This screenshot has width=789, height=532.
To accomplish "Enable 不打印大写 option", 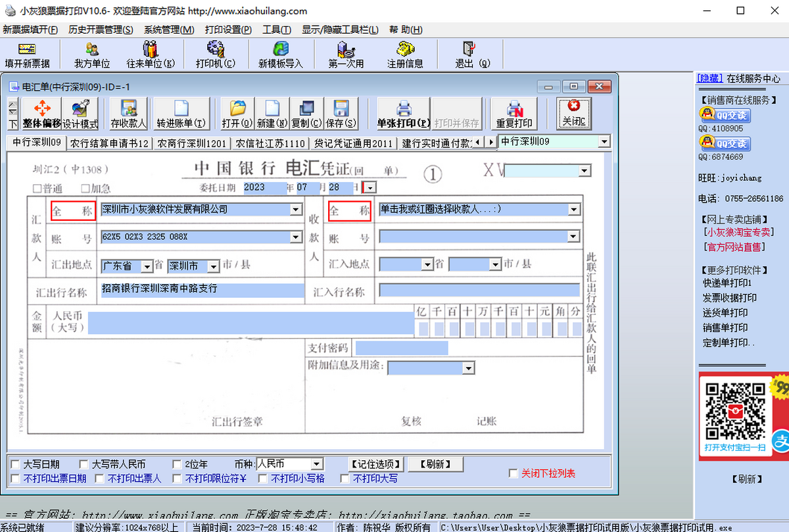I will tap(346, 479).
